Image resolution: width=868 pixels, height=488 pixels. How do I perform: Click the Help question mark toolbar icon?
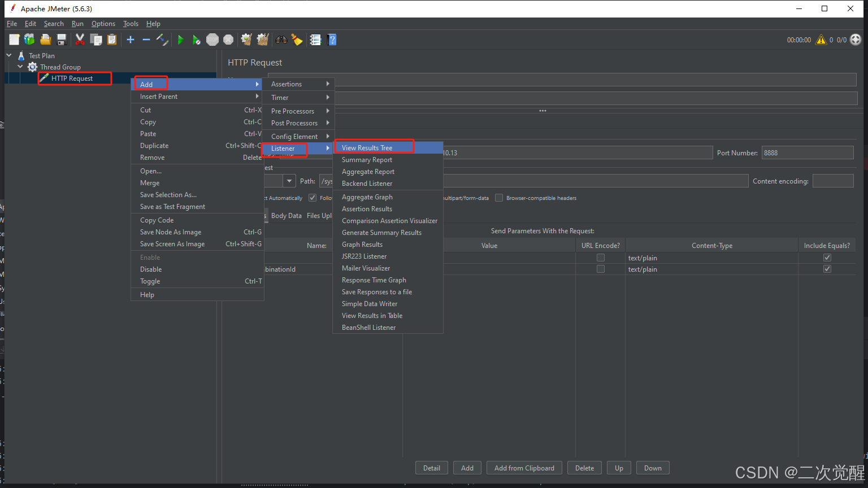pos(332,40)
